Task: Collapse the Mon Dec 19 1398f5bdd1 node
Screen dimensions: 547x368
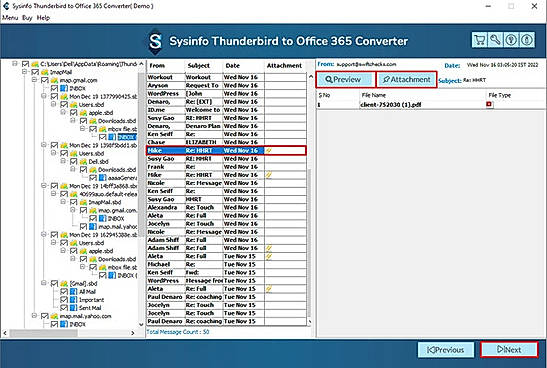Action: [44, 145]
